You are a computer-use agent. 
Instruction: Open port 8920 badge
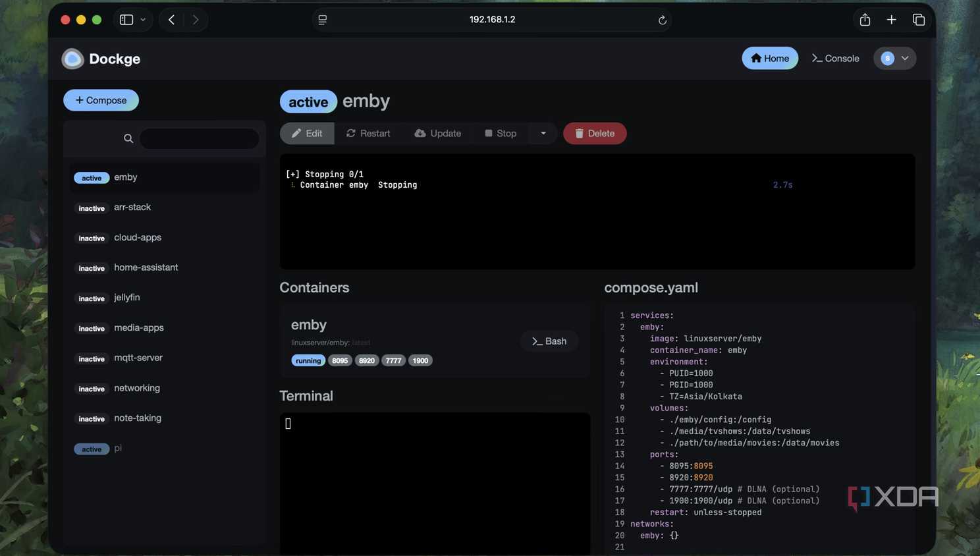(367, 360)
